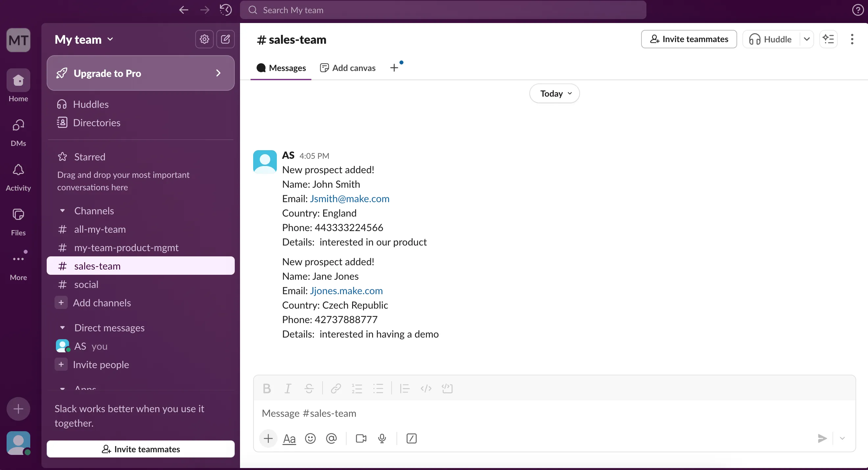This screenshot has height=470, width=868.
Task: Open DMs in the sidebar
Action: (18, 133)
